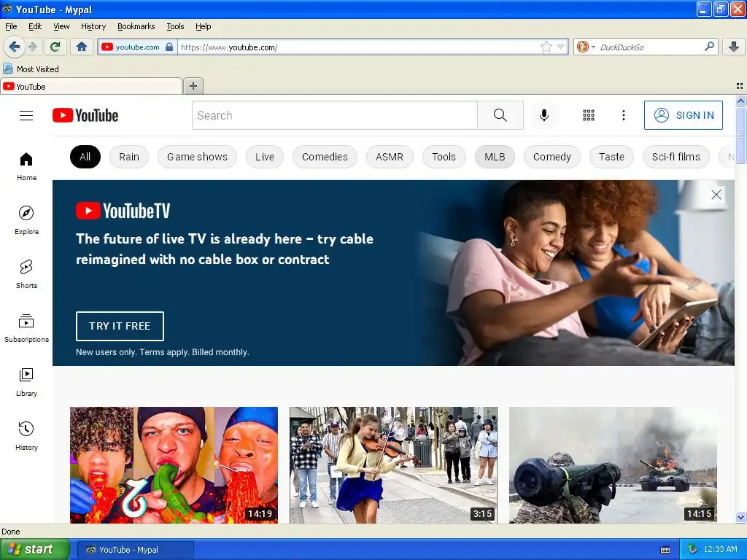This screenshot has width=747, height=560.
Task: Select the All filter chip
Action: click(85, 157)
